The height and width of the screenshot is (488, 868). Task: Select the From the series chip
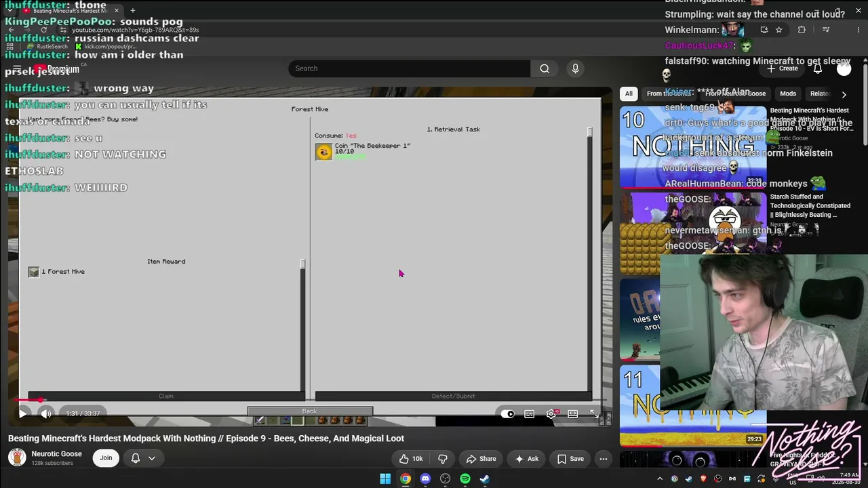click(x=668, y=94)
